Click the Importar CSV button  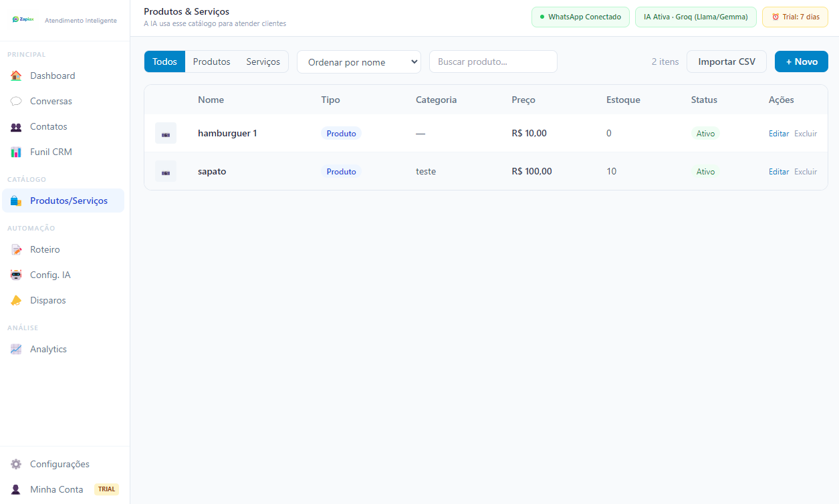pyautogui.click(x=727, y=61)
